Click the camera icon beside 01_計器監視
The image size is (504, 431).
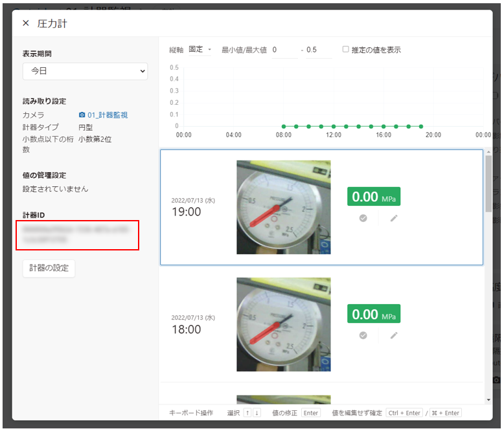click(x=82, y=115)
